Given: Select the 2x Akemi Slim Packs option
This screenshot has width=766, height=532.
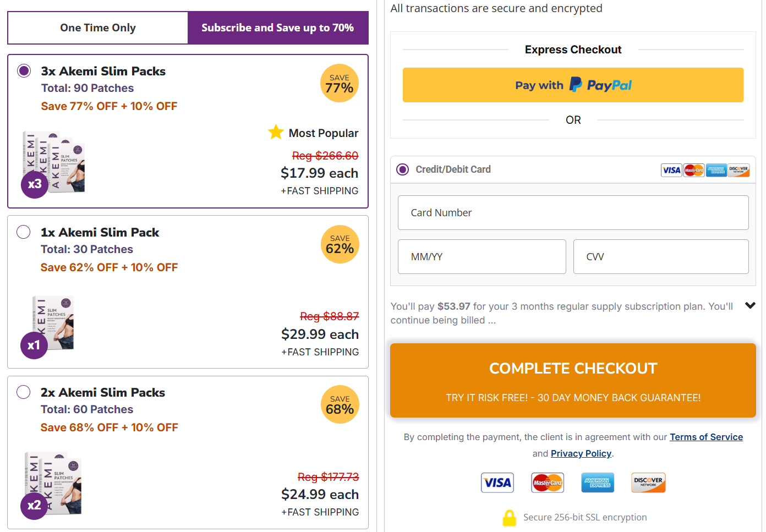Looking at the screenshot, I should coord(24,392).
